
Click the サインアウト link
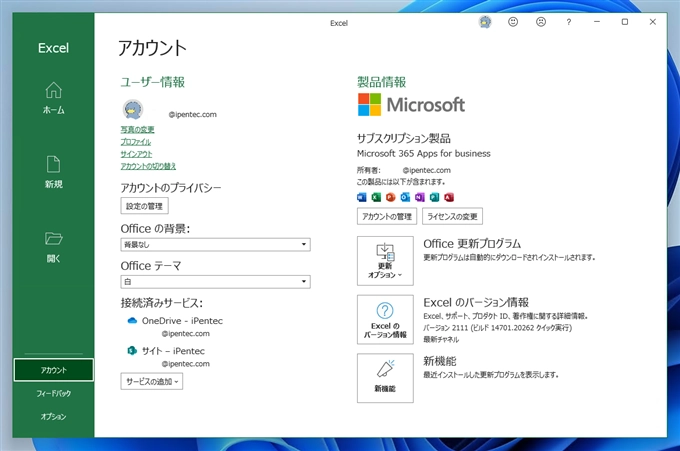click(x=136, y=154)
